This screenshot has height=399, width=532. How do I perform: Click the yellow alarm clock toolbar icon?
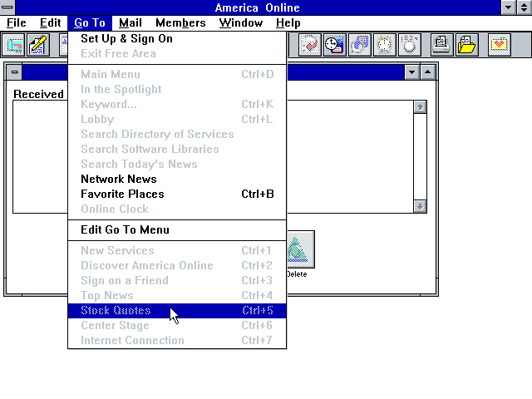(384, 44)
